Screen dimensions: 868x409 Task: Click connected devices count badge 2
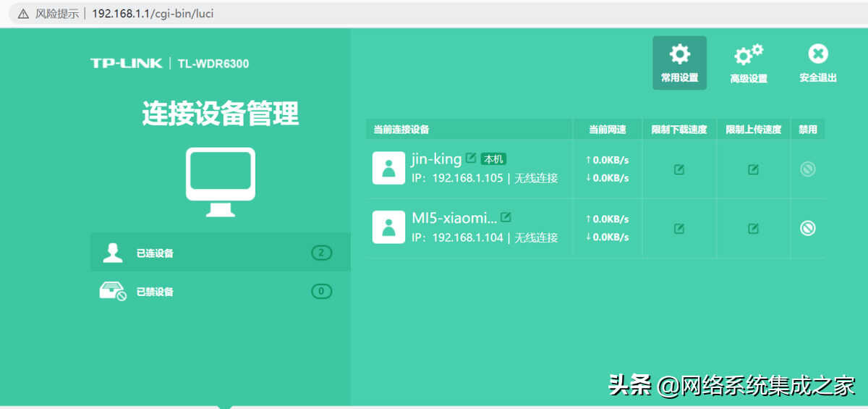pos(321,253)
